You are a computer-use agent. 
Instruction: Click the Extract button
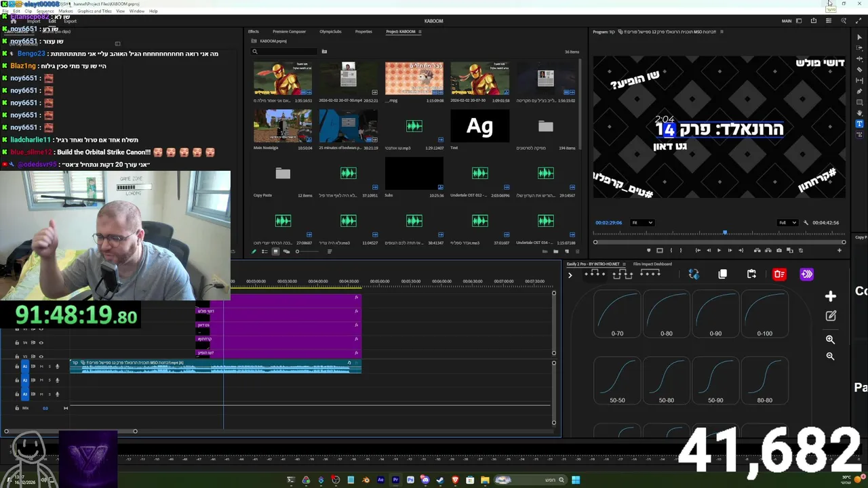[768, 251]
